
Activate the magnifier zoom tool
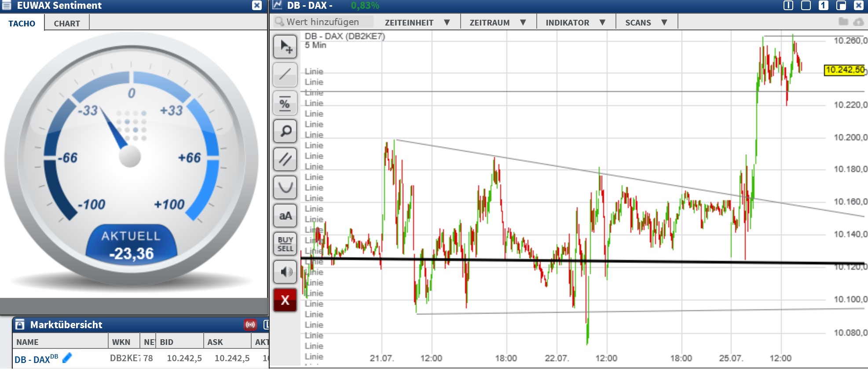pos(285,131)
